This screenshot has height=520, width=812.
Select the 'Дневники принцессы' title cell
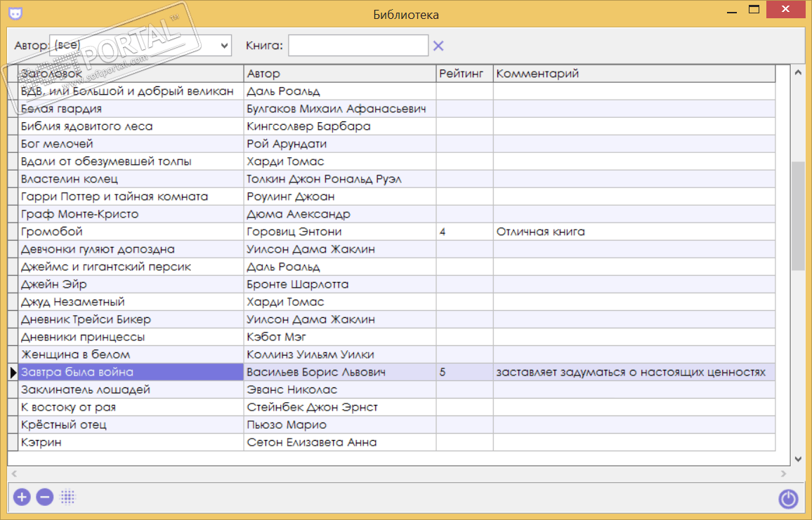pos(131,338)
